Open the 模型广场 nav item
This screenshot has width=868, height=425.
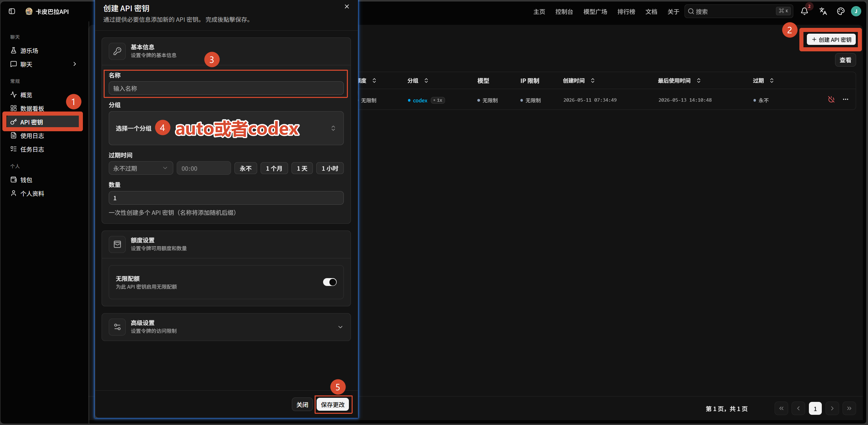[595, 12]
